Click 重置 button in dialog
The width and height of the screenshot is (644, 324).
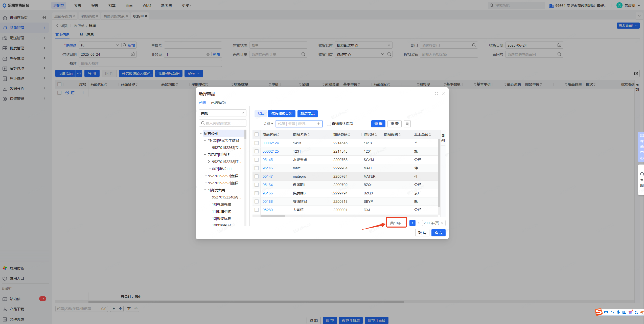click(x=394, y=124)
